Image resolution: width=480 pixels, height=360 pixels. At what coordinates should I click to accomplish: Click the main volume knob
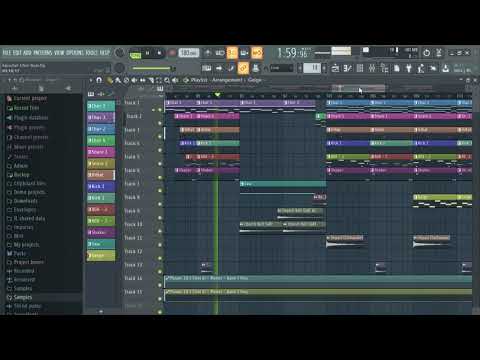[119, 53]
